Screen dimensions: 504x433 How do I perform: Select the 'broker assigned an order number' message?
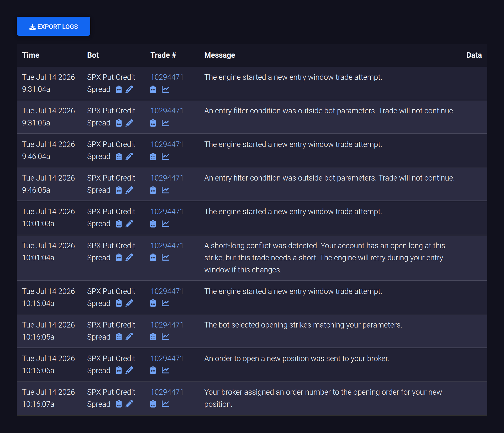323,398
